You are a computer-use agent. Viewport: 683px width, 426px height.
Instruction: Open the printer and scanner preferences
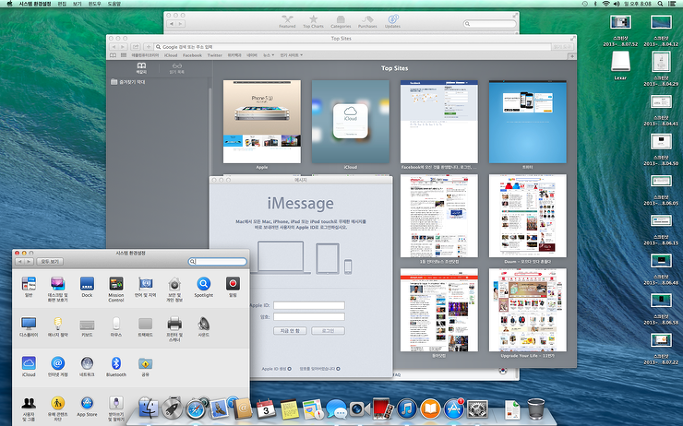point(174,329)
